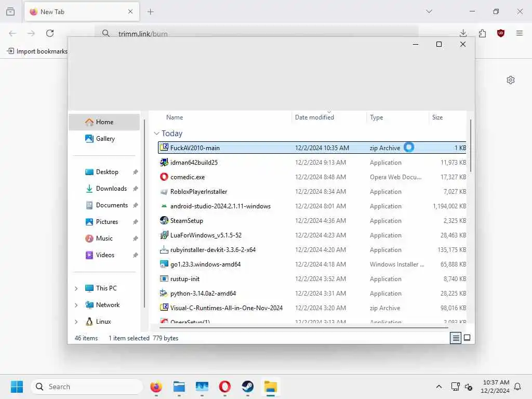
Task: Click the taskbar Search box
Action: [87, 387]
